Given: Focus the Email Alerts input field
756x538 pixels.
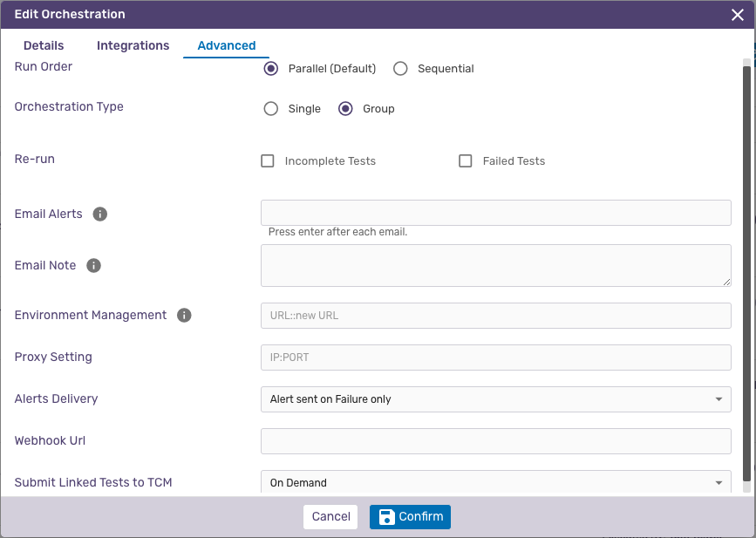Looking at the screenshot, I should click(x=495, y=213).
